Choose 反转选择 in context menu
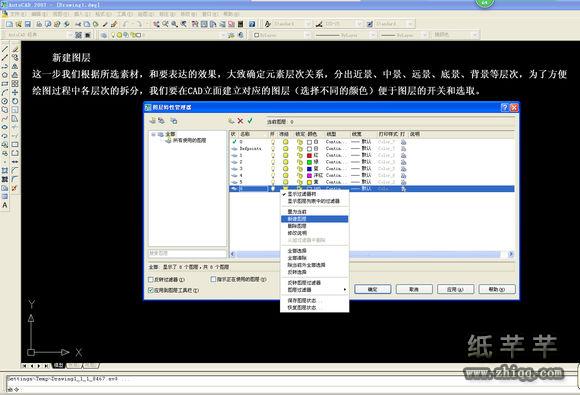 [x=314, y=272]
